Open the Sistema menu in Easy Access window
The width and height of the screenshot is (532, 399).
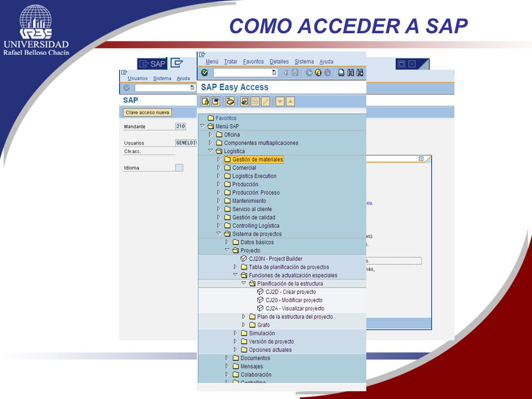tap(304, 62)
